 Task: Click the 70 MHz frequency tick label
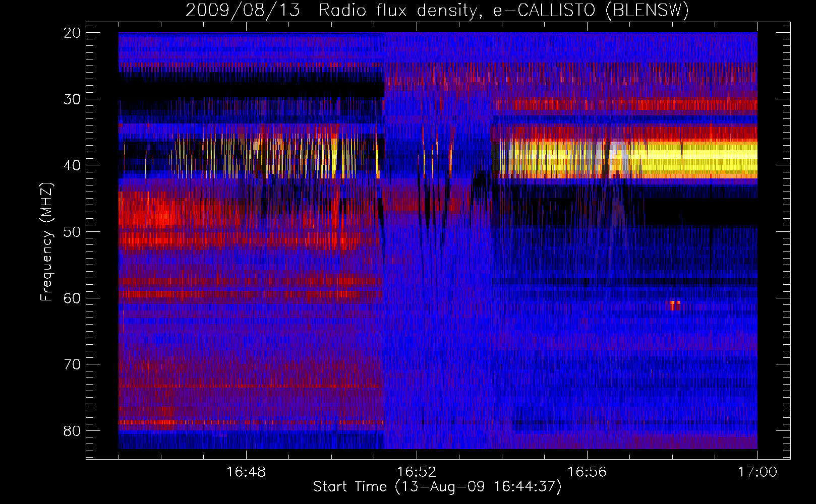tap(72, 364)
